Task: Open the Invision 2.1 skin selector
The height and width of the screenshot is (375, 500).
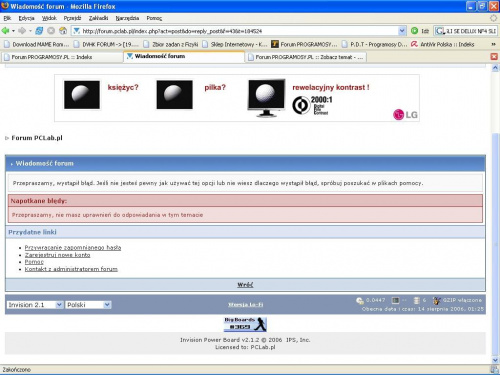Action: pyautogui.click(x=35, y=305)
